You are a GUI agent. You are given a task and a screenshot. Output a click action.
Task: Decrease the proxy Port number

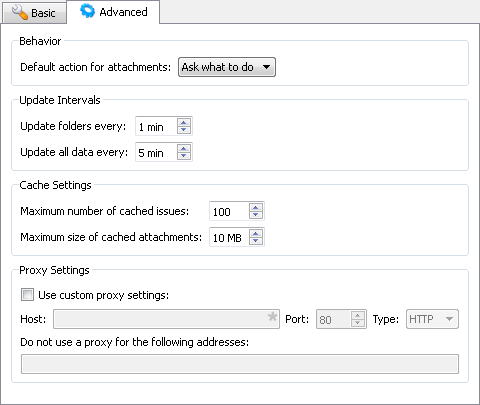(358, 323)
